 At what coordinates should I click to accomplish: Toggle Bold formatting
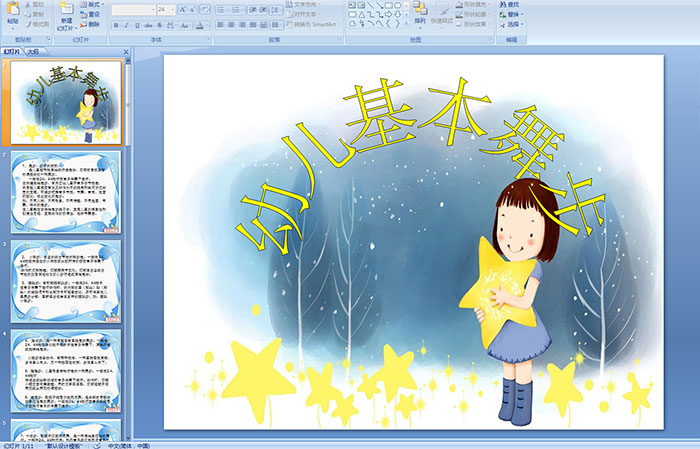pos(116,25)
